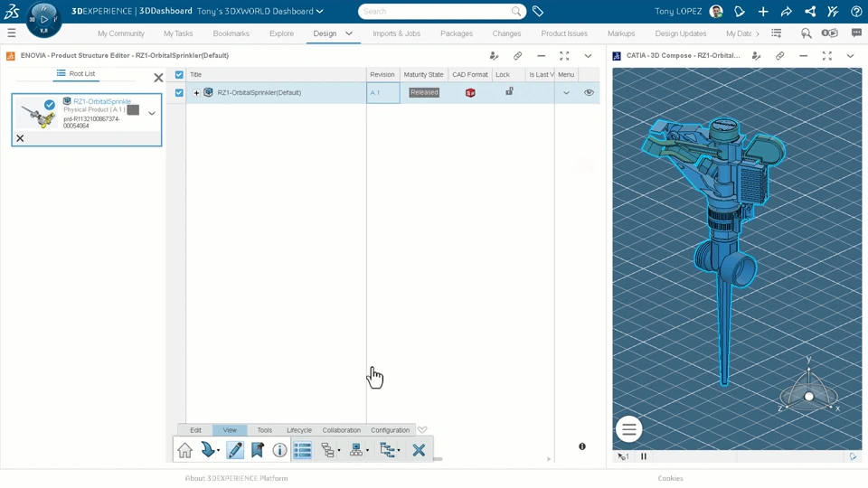868x488 pixels.
Task: Click the RZ1-OrbitalSprinkler thumbnail
Action: pyautogui.click(x=38, y=115)
